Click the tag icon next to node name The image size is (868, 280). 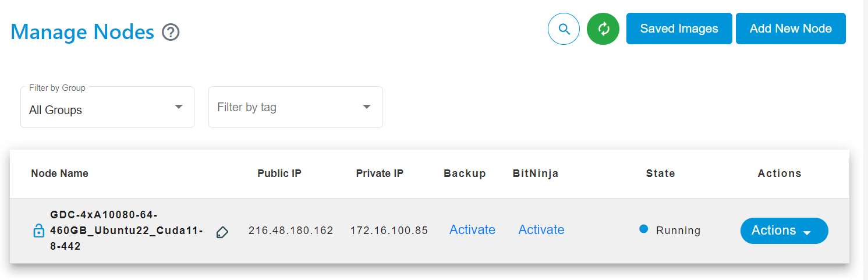(x=222, y=232)
